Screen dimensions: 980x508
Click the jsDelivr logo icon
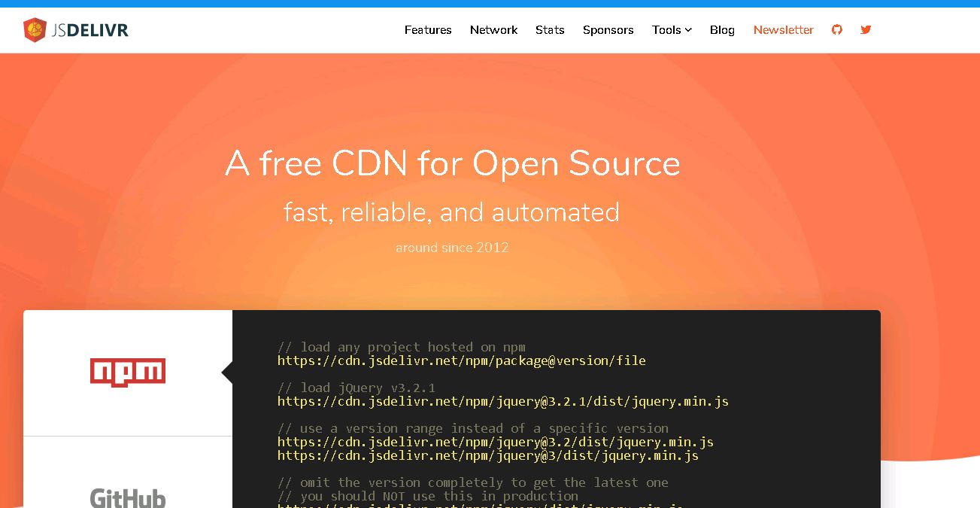point(35,30)
